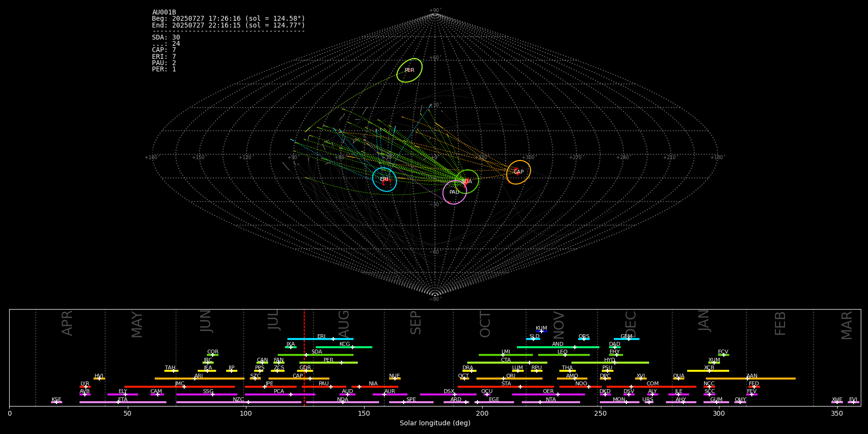Click the End: 20250727 22:16:15 line

click(229, 25)
